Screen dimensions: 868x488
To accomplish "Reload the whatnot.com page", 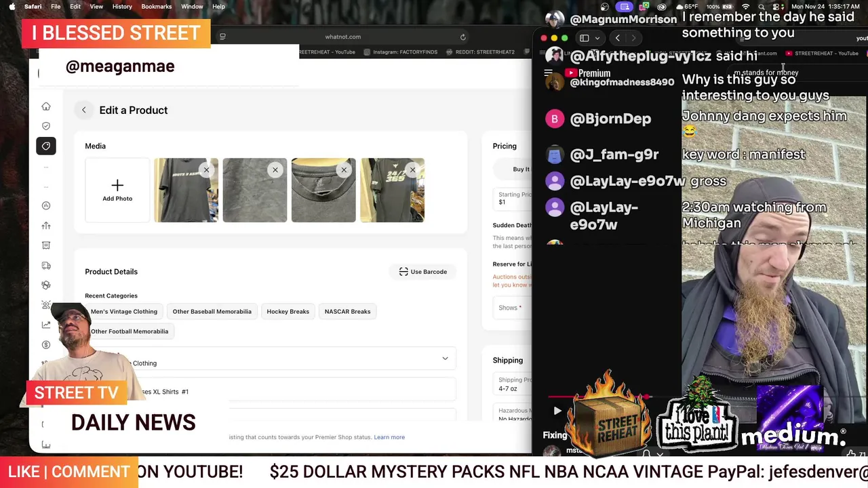I will 463,37.
